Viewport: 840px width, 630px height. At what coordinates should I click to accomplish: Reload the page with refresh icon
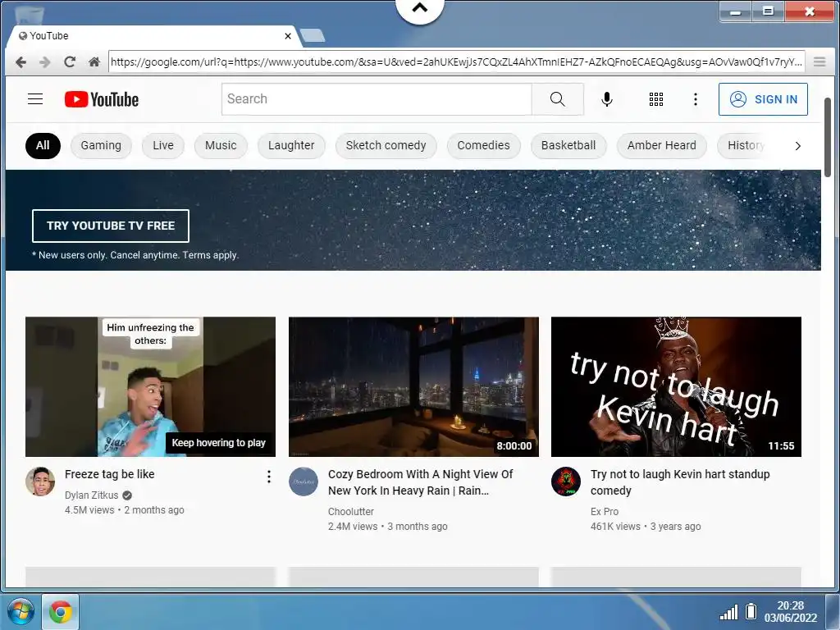pyautogui.click(x=70, y=62)
